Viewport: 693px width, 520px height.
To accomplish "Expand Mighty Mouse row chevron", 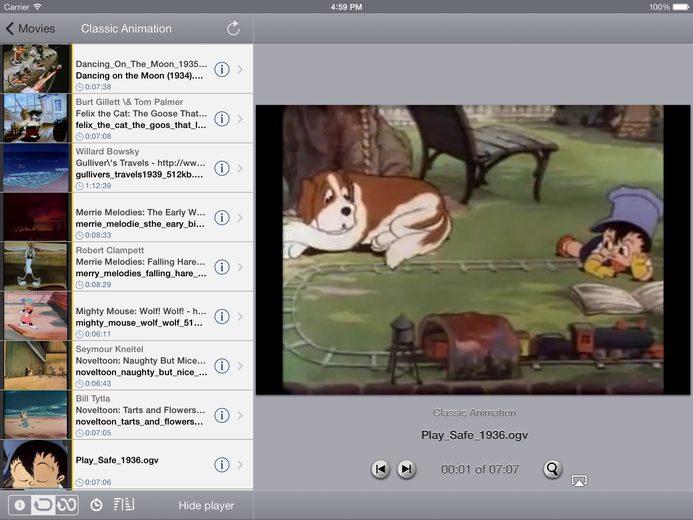I will coord(240,317).
